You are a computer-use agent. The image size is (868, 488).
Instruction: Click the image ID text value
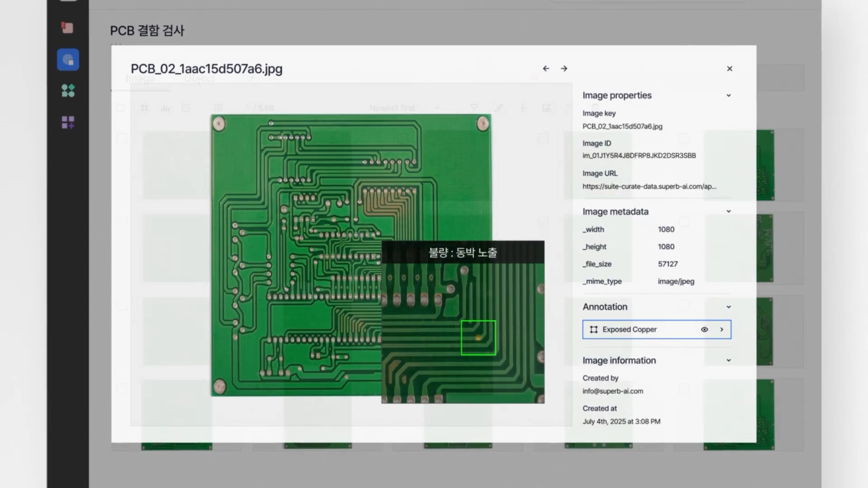click(639, 155)
